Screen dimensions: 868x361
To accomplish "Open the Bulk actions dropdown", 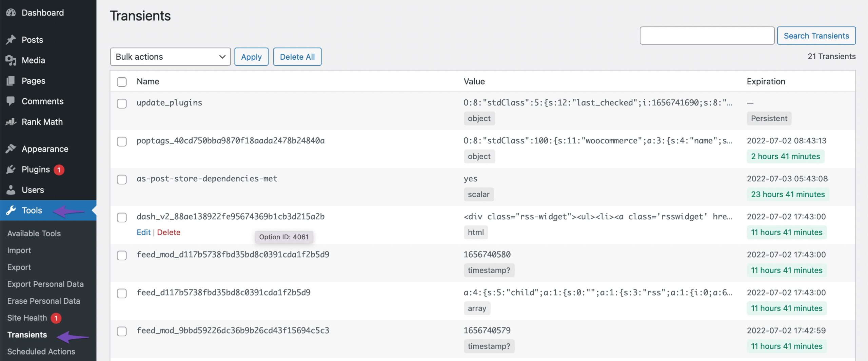I will coord(170,57).
